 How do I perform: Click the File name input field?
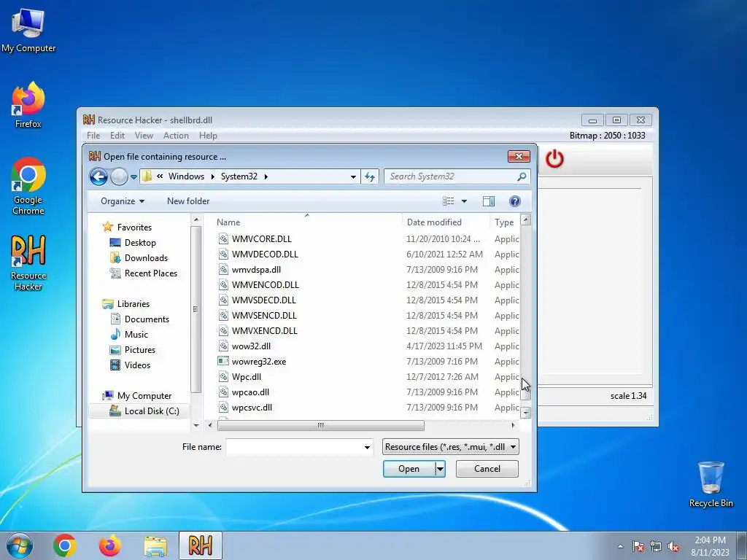295,447
